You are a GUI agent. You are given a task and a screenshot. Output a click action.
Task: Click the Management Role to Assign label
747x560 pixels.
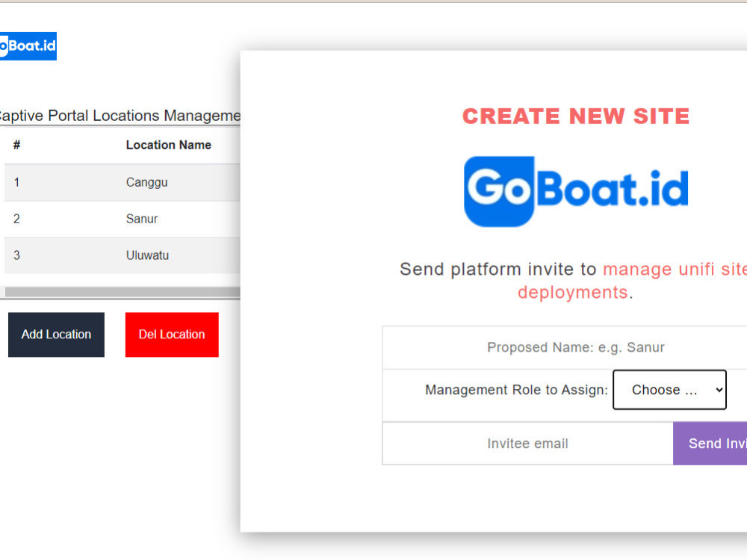click(516, 390)
